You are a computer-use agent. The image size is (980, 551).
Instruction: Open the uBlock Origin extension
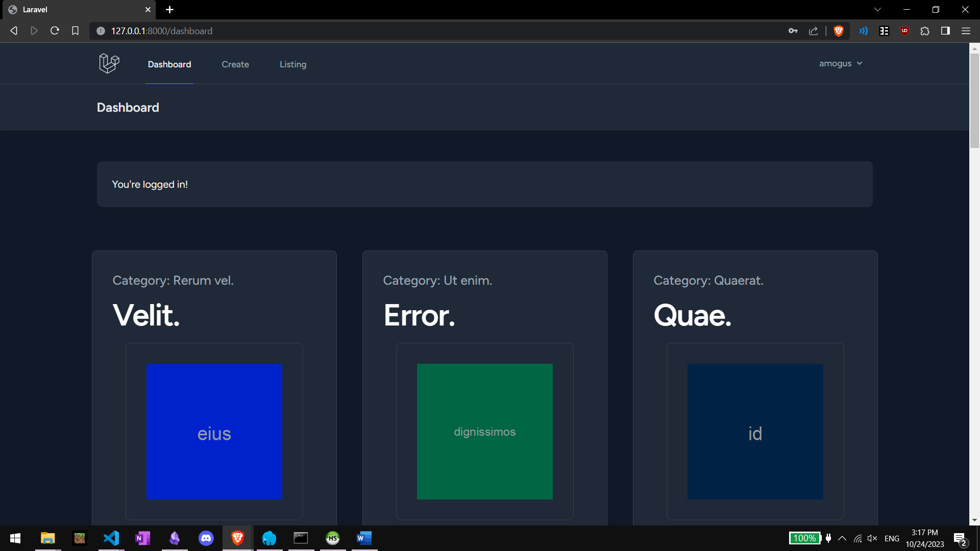click(x=904, y=31)
